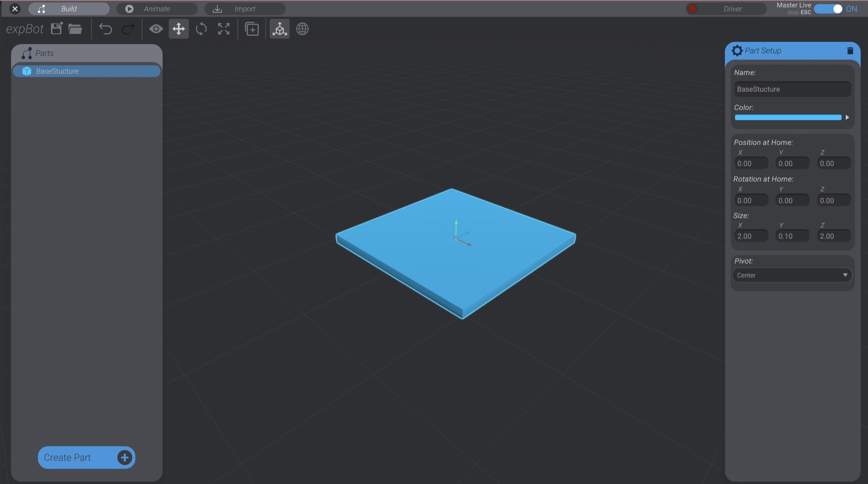The image size is (868, 484).
Task: Toggle the local axes orientation icon
Action: pos(280,29)
